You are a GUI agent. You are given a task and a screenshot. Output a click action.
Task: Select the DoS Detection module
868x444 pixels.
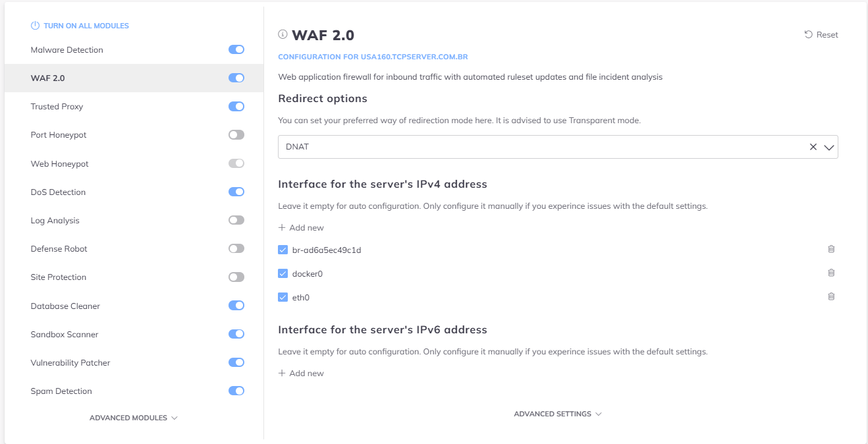58,192
